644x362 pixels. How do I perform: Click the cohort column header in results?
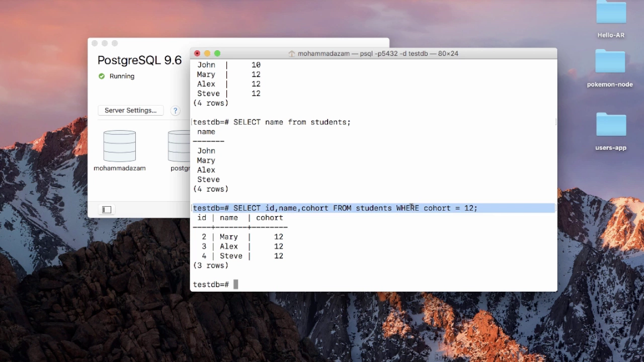click(x=270, y=218)
